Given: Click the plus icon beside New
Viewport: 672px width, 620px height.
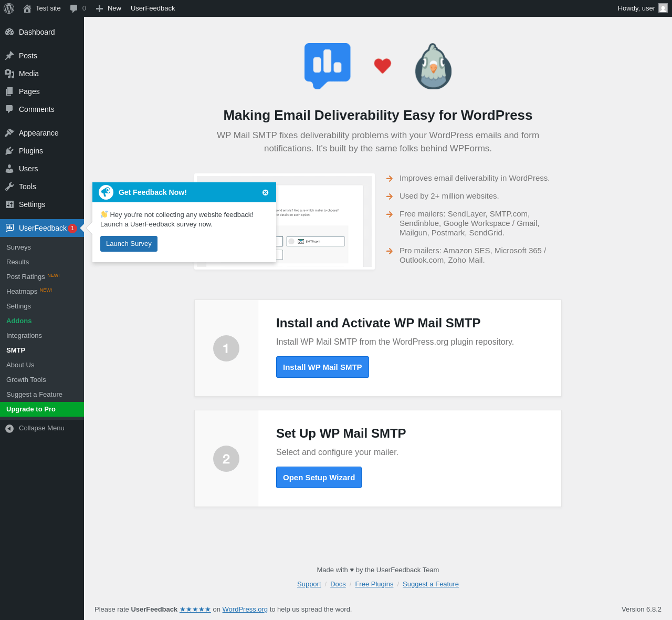Looking at the screenshot, I should click(x=99, y=8).
